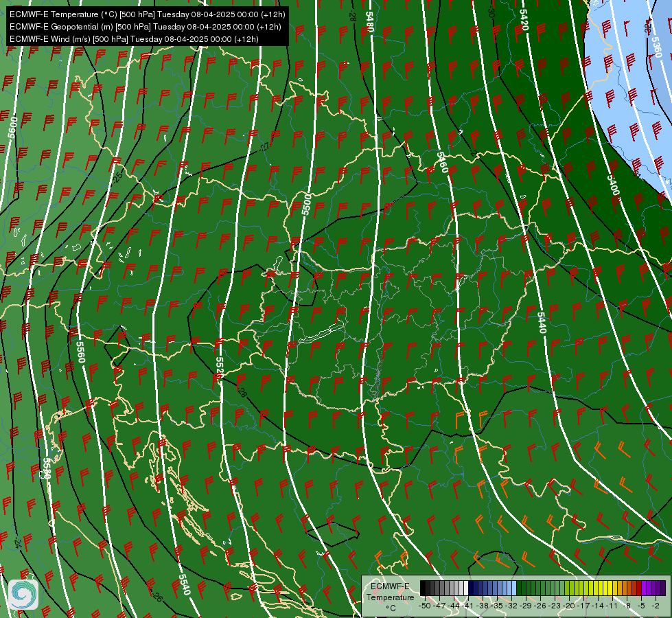Image resolution: width=672 pixels, height=618 pixels.
Task: Click the 5400 geopotential contour label
Action: (x=613, y=185)
